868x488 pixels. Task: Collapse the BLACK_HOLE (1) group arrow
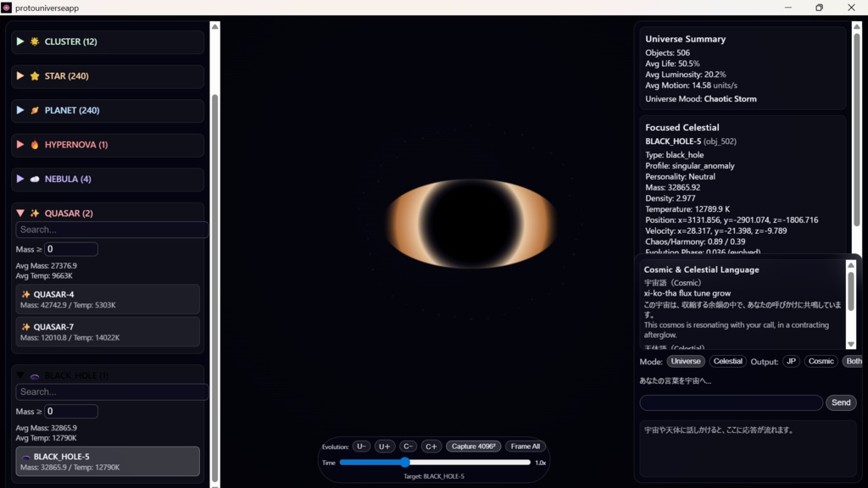coord(20,375)
